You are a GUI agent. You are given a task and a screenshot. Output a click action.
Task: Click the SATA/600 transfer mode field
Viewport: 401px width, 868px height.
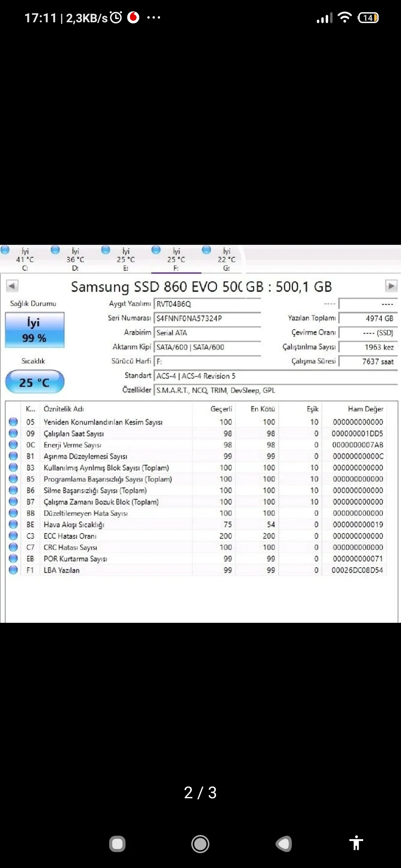208,347
